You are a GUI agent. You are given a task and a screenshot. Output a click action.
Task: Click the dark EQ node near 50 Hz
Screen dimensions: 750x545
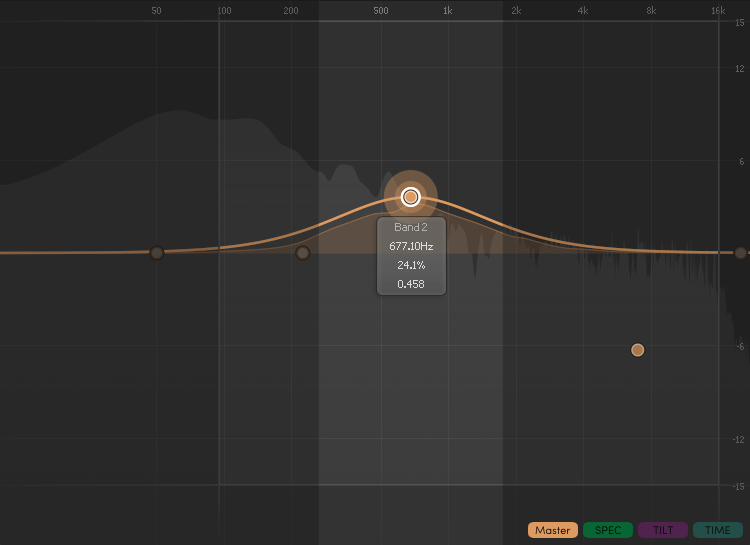(157, 253)
